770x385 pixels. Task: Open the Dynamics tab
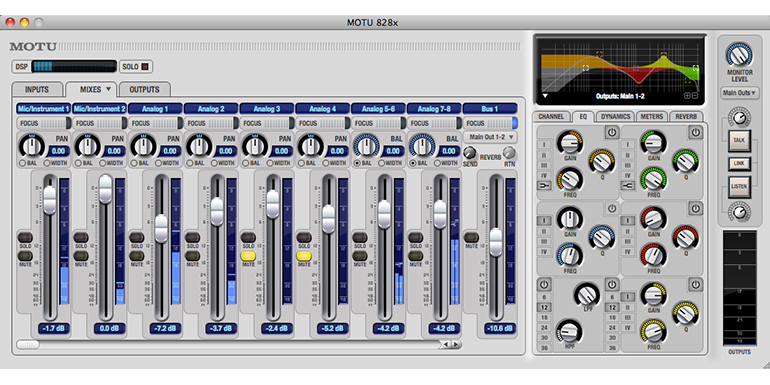pos(615,116)
